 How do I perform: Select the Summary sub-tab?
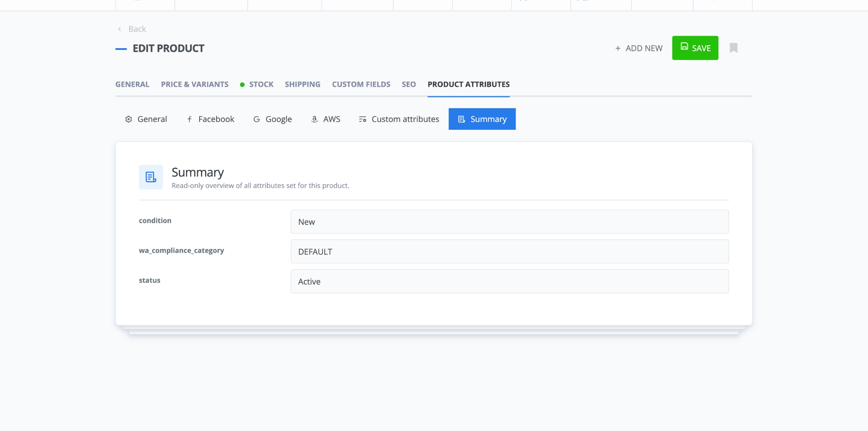[482, 119]
